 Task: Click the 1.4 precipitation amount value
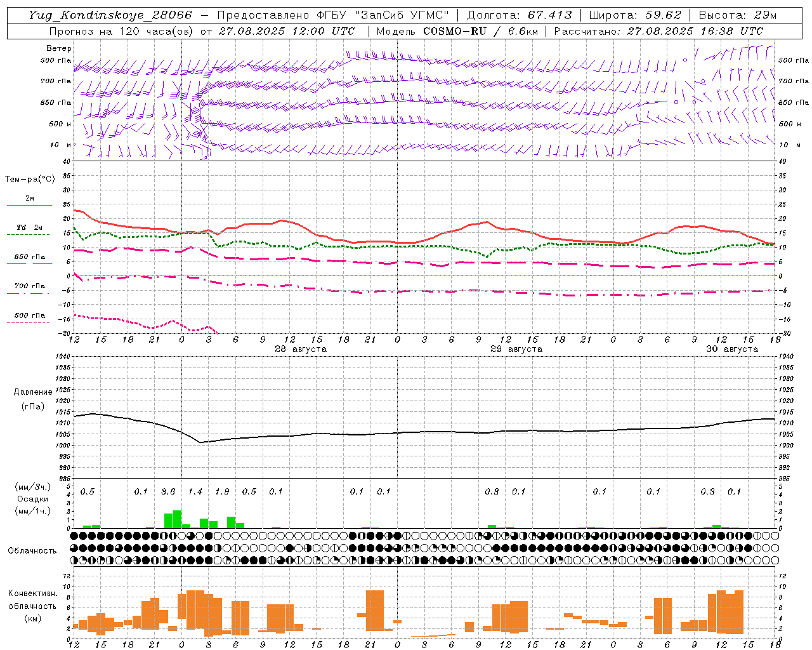195,491
